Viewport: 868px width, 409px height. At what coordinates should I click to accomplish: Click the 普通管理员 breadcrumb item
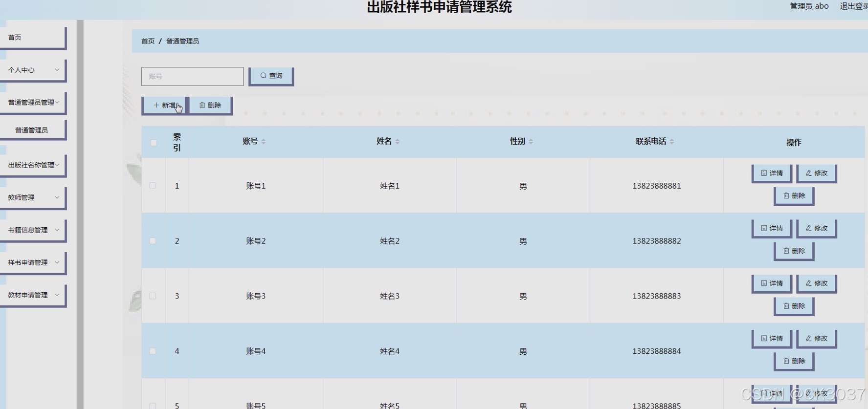coord(182,41)
